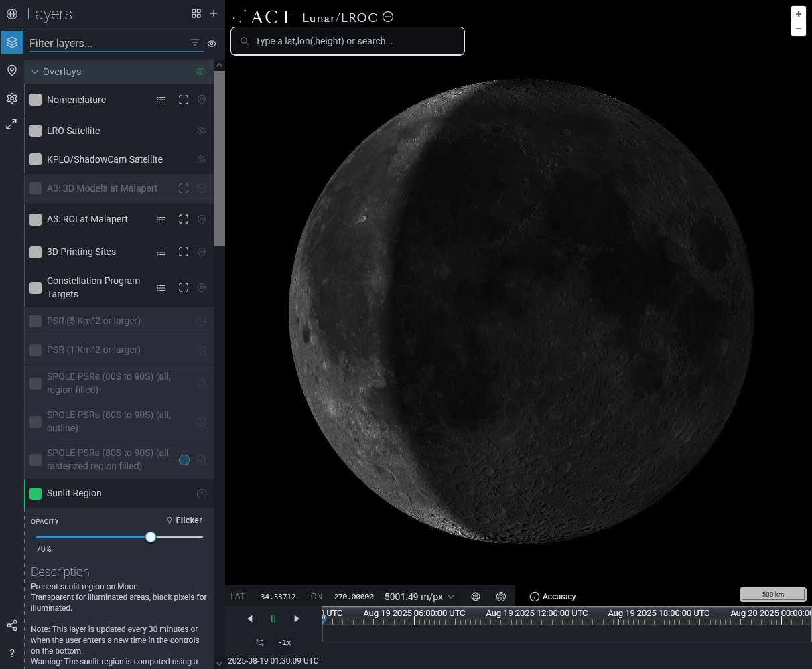Click the Flicker button

click(x=184, y=520)
